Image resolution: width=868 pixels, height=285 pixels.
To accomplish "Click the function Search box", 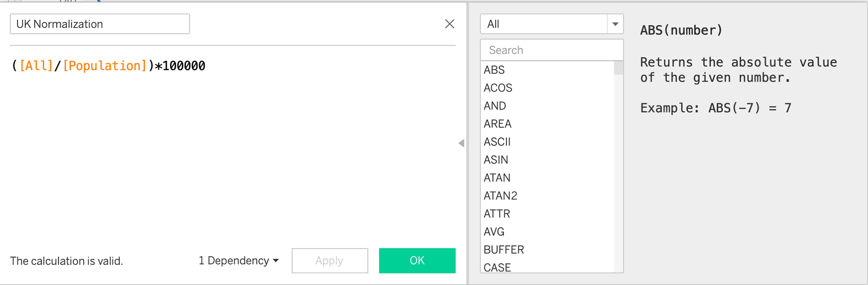I will [552, 50].
